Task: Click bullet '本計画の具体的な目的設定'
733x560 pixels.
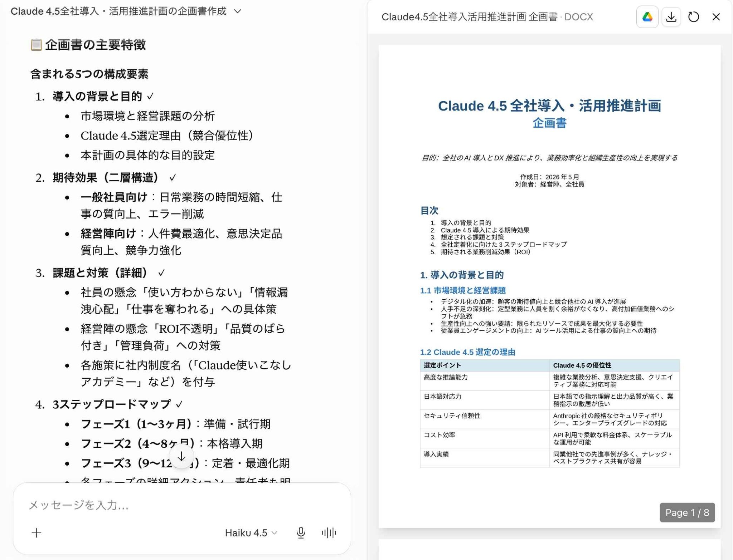Action: [x=147, y=155]
